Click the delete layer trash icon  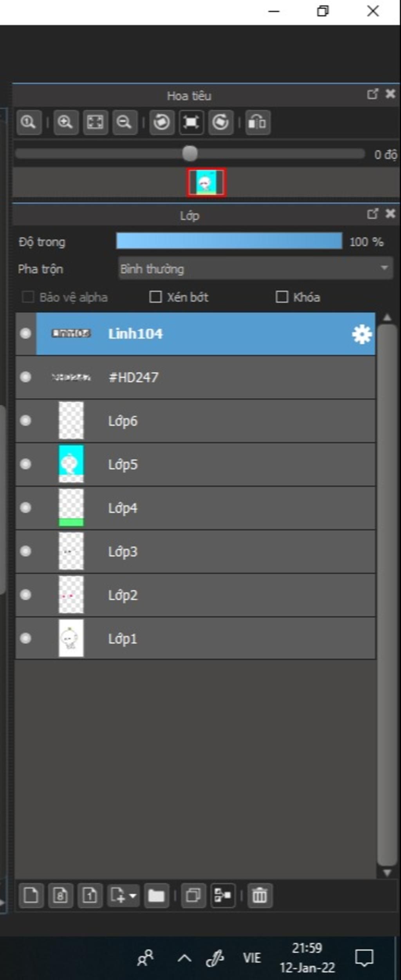260,895
